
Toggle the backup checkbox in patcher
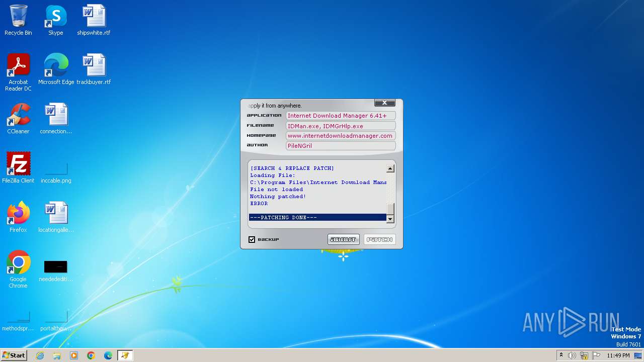pyautogui.click(x=252, y=239)
